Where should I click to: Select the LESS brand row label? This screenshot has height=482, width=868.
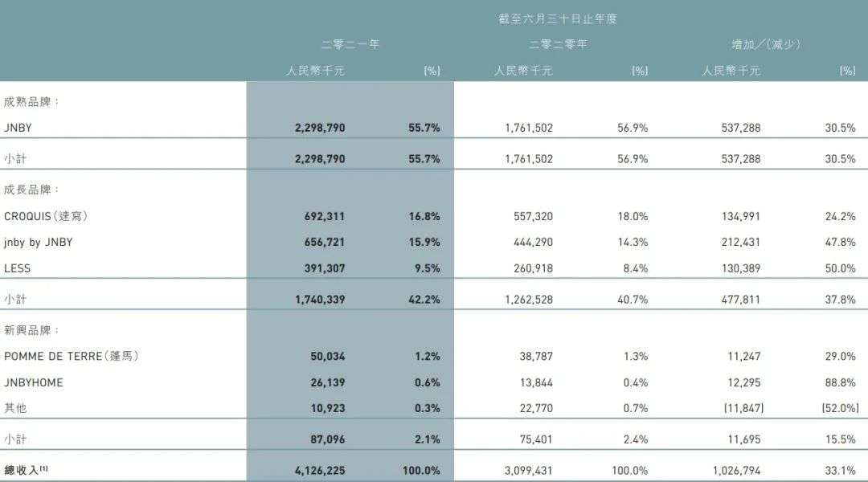click(x=17, y=268)
